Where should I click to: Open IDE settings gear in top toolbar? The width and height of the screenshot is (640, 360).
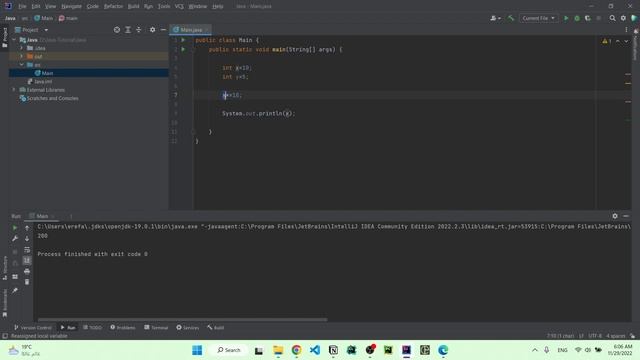(623, 18)
